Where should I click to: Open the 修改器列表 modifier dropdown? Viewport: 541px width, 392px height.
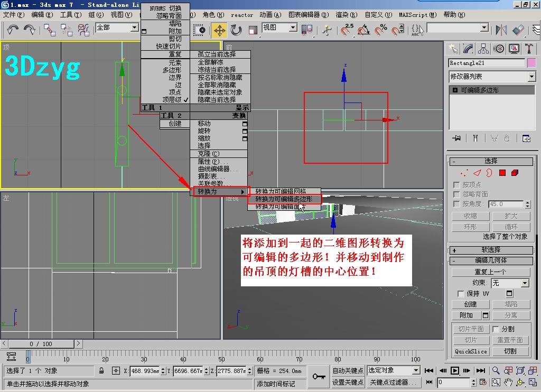(531, 77)
